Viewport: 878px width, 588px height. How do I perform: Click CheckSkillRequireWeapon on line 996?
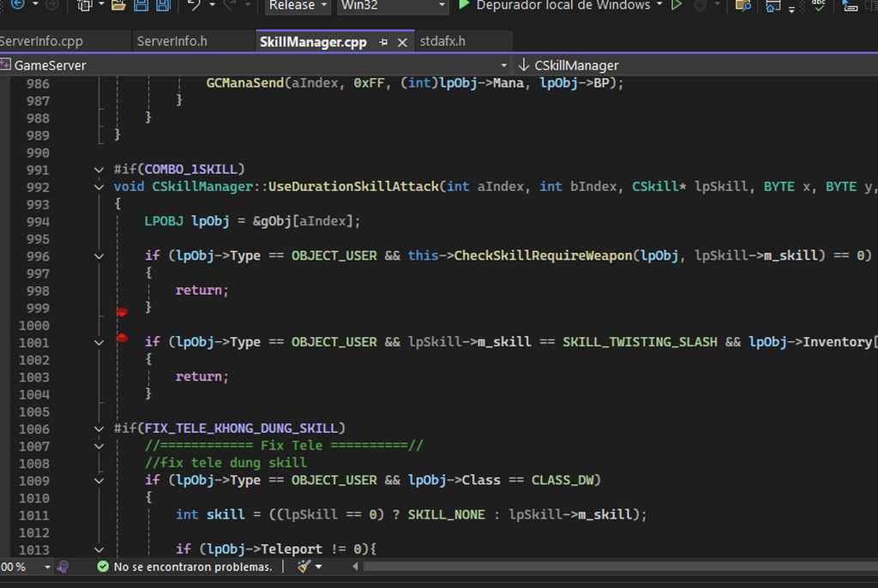point(543,256)
